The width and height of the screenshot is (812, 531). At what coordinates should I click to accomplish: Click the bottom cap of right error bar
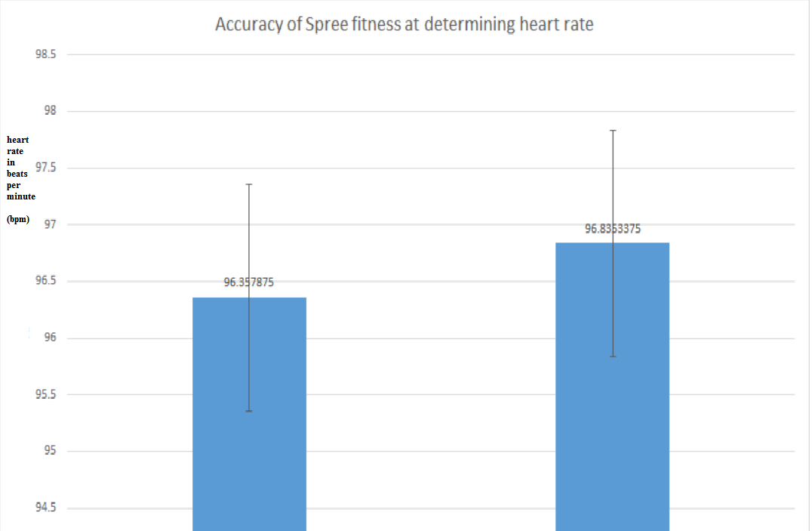pos(613,357)
